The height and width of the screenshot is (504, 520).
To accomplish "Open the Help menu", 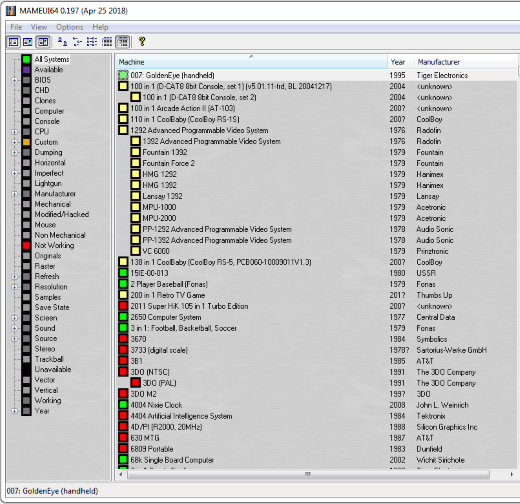I will pyautogui.click(x=100, y=27).
